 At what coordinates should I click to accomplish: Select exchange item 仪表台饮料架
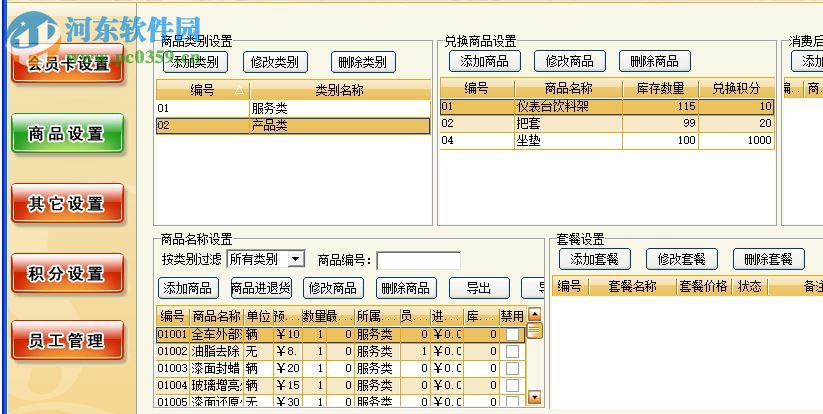pyautogui.click(x=607, y=107)
